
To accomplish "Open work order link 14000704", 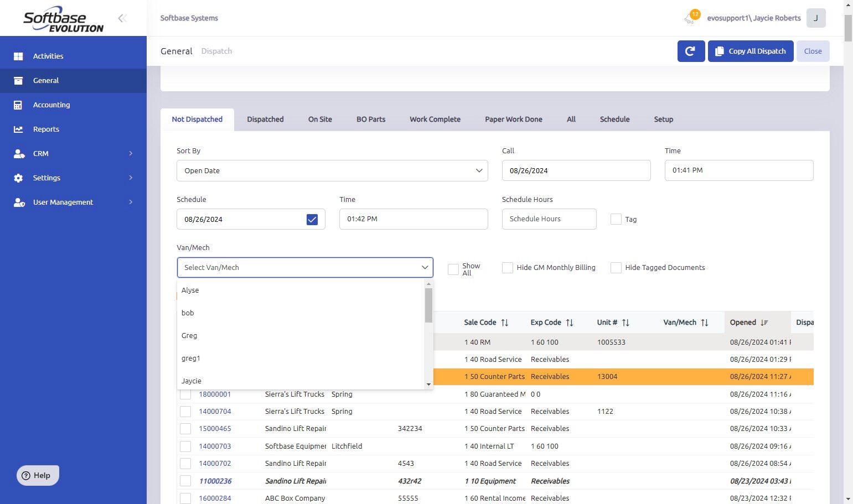I will coord(215,411).
